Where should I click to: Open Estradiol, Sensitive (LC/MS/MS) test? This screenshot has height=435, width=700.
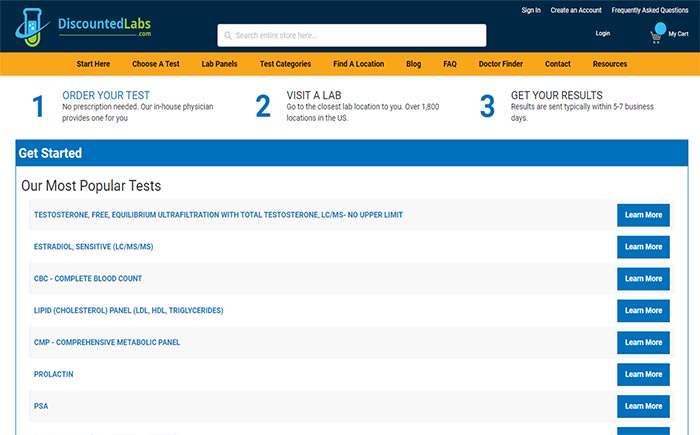[x=93, y=247]
